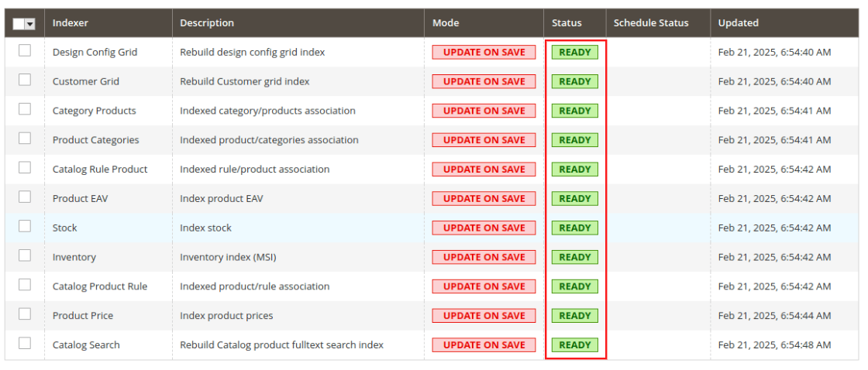Click 'Rebuild design config grid index' description
The width and height of the screenshot is (868, 370).
point(253,52)
